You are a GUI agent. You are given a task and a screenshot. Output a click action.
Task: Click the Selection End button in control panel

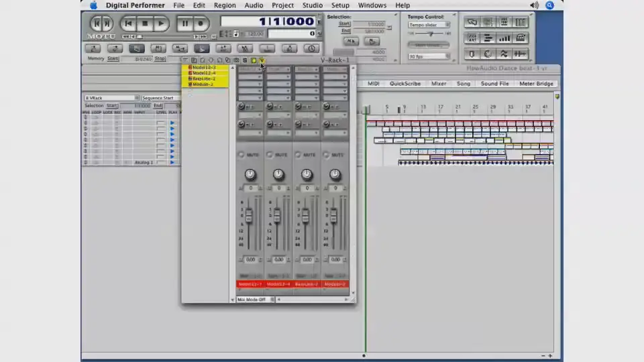[x=346, y=31]
